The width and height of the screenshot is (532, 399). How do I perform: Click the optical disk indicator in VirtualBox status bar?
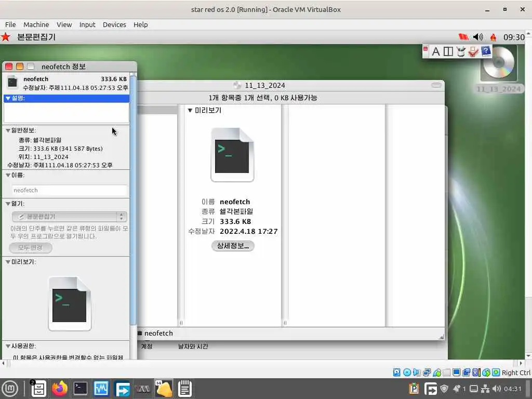coord(407,373)
